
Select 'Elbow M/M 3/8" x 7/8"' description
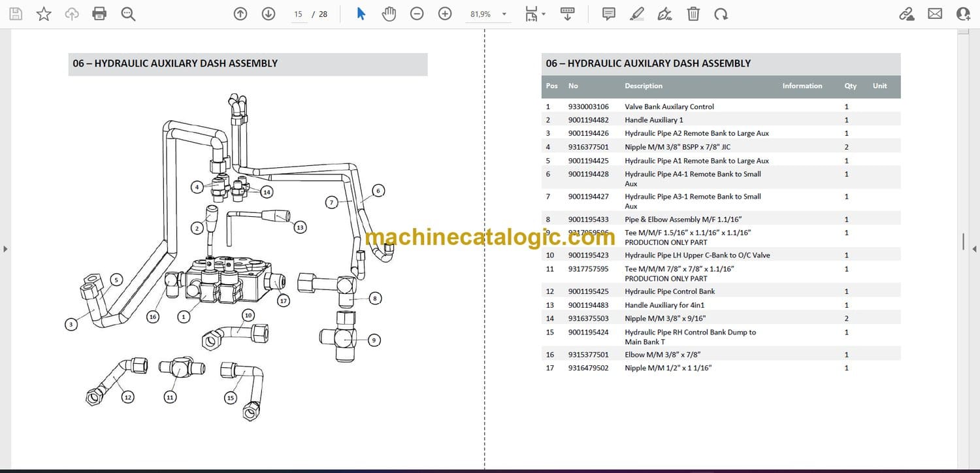(661, 355)
